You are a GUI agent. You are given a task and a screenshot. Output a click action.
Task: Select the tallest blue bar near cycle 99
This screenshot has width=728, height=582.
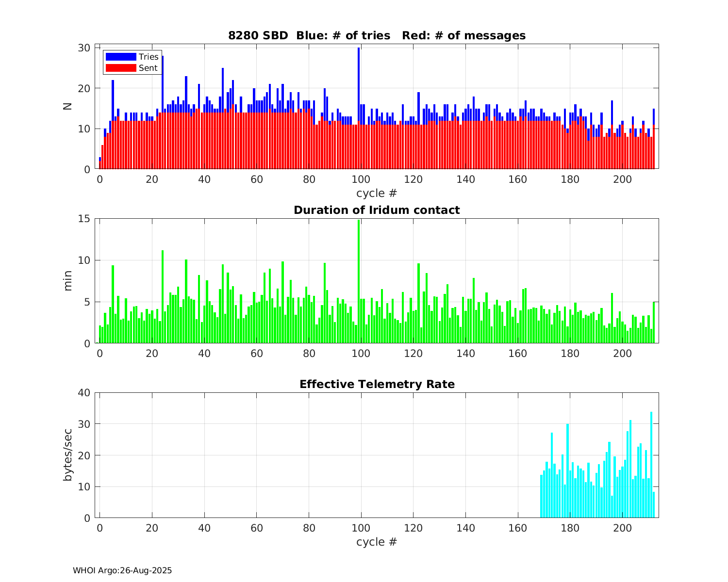click(x=359, y=85)
